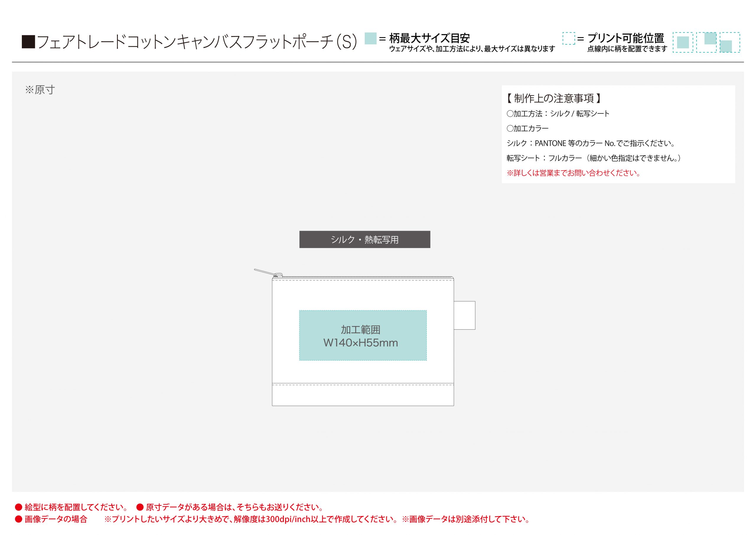Click the dark シルク・熱転写用 banner
Image resolution: width=756 pixels, height=535 pixels.
point(364,239)
